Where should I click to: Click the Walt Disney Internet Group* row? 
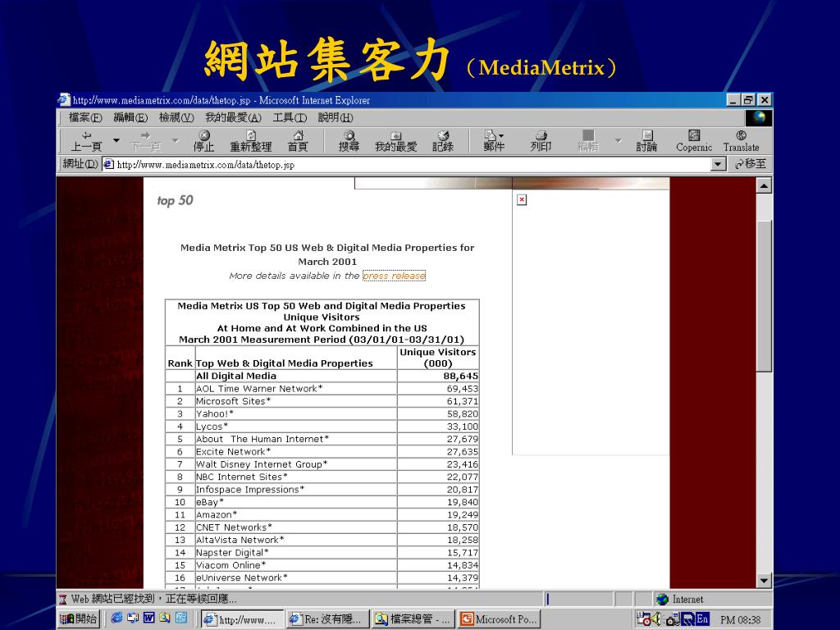click(x=322, y=464)
